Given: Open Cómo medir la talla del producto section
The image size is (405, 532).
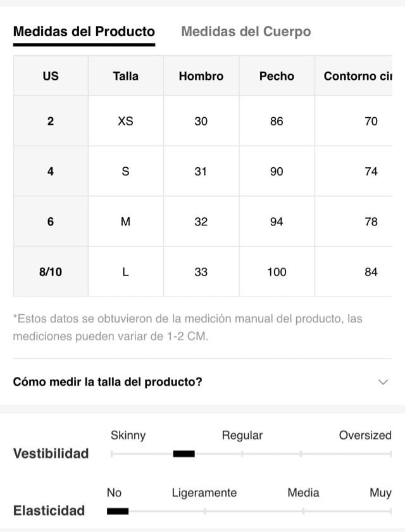Looking at the screenshot, I should 202,382.
